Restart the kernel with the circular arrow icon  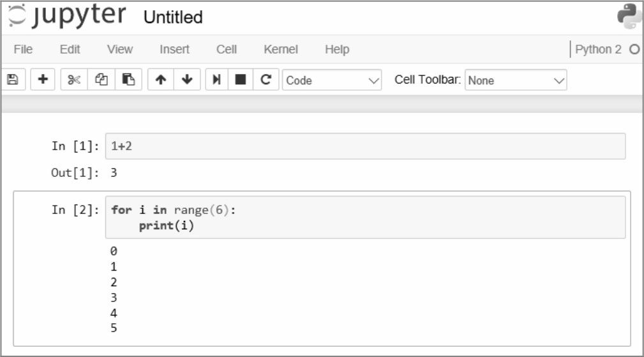pyautogui.click(x=266, y=79)
